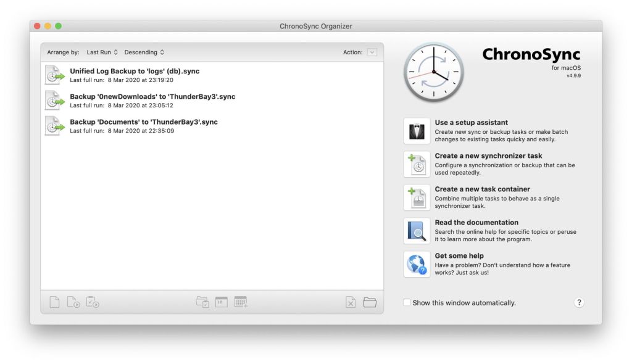Click the 'Read the documentation' heading
The width and height of the screenshot is (632, 364).
click(x=476, y=223)
